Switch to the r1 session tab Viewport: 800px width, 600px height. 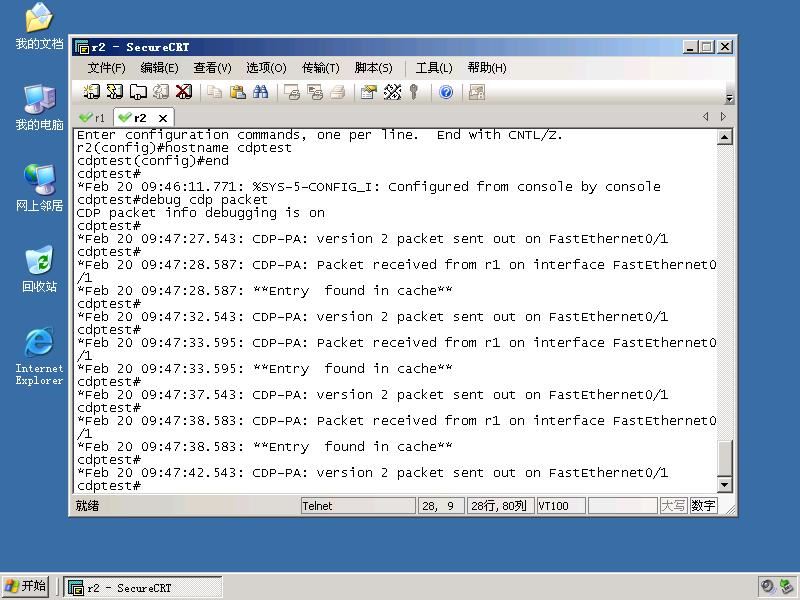tap(92, 118)
